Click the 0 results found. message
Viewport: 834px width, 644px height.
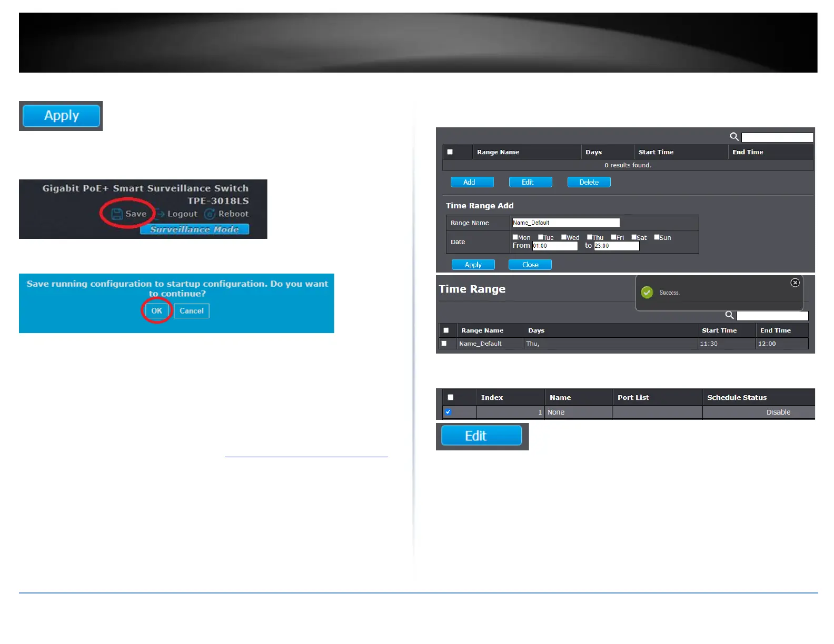click(628, 165)
